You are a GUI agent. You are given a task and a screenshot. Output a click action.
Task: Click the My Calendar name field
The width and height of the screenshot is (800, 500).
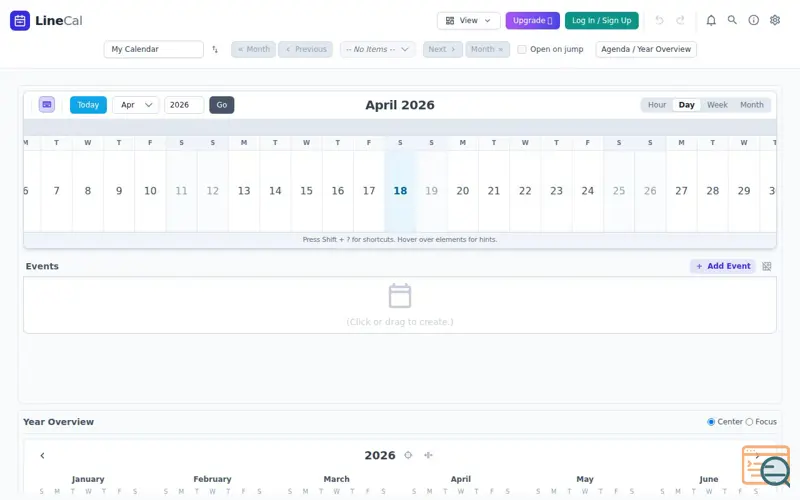[x=154, y=49]
